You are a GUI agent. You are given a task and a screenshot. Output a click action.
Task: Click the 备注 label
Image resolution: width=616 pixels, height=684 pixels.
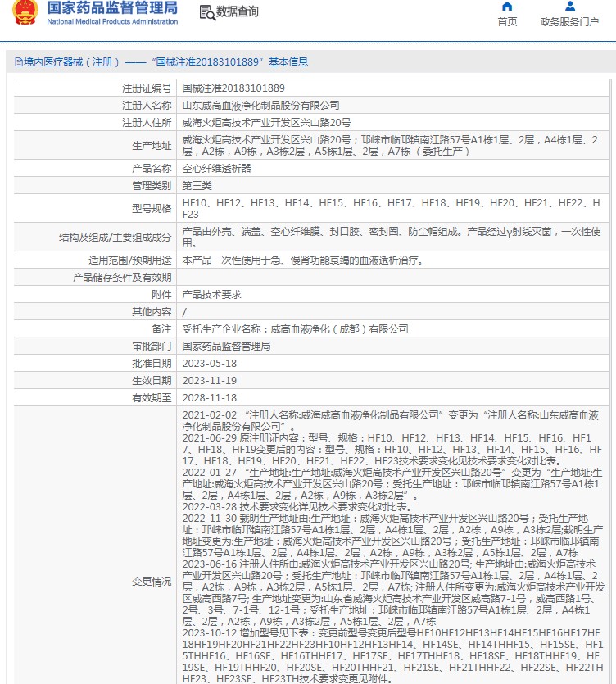pos(161,329)
